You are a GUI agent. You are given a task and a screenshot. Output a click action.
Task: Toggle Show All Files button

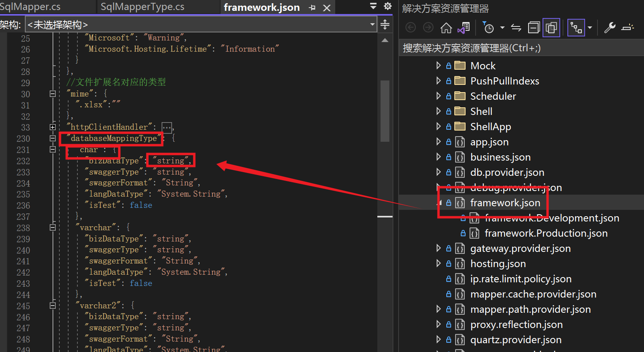[x=551, y=28]
